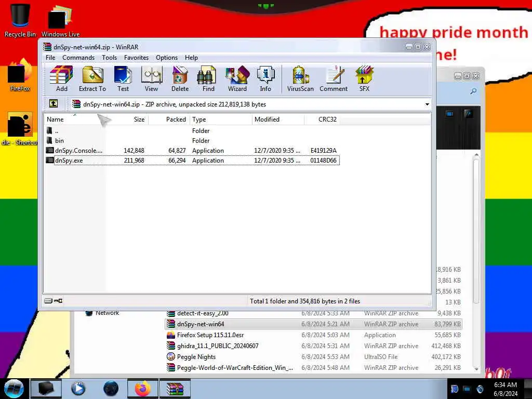Open the Options menu
This screenshot has width=532, height=399.
tap(167, 58)
